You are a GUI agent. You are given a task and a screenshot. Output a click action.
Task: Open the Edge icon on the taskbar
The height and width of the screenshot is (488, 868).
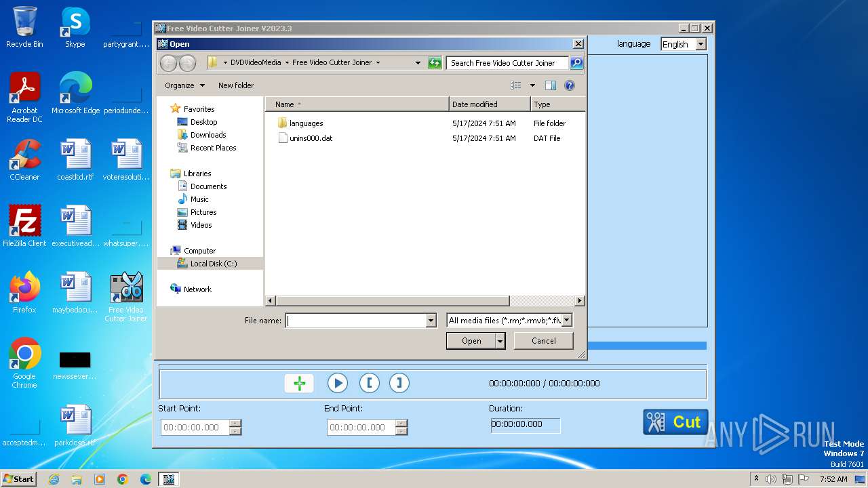[146, 479]
